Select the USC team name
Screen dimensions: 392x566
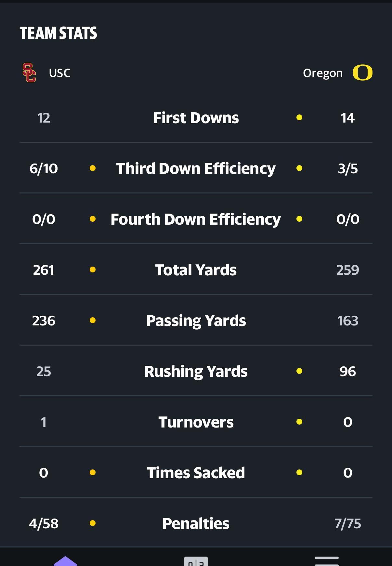[59, 73]
